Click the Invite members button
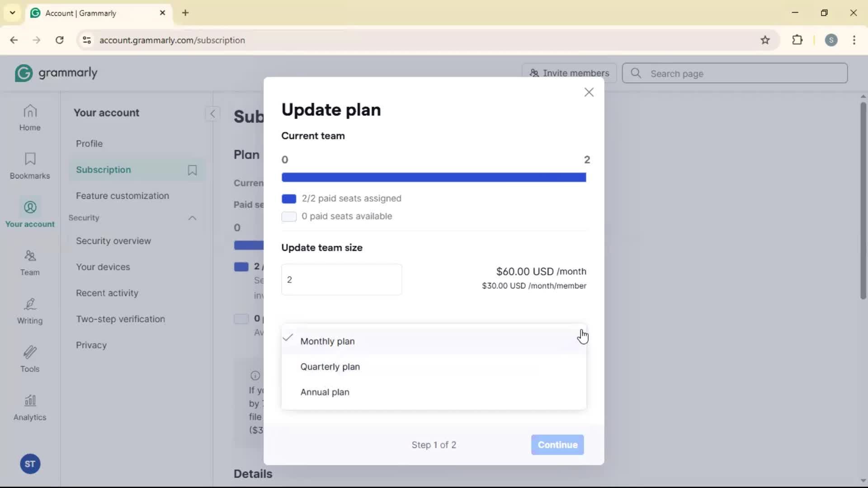 569,73
